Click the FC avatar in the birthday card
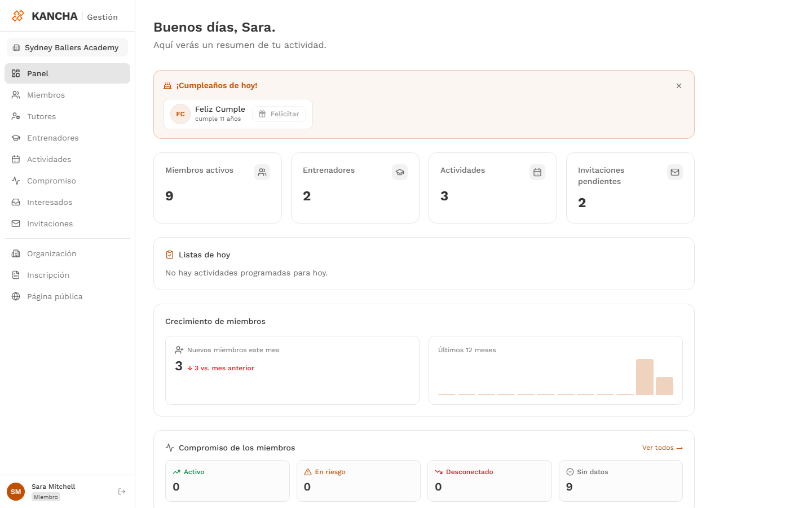Image resolution: width=812 pixels, height=508 pixels. (180, 114)
